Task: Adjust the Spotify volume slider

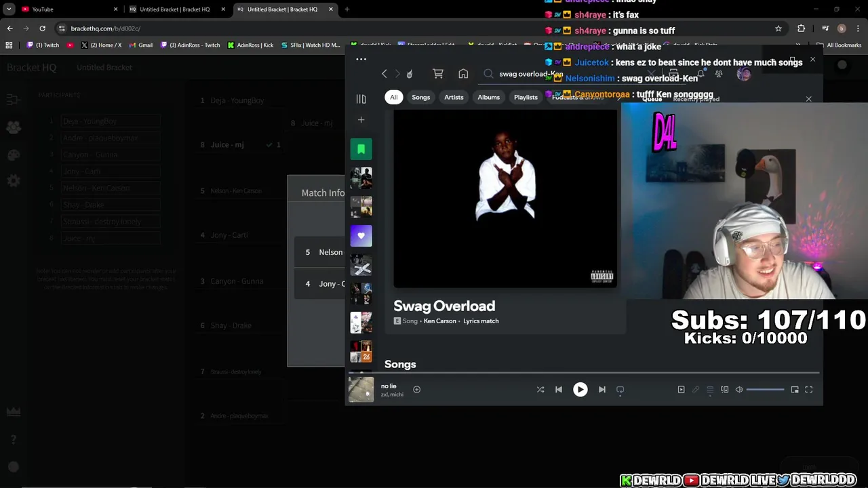Action: pos(765,390)
